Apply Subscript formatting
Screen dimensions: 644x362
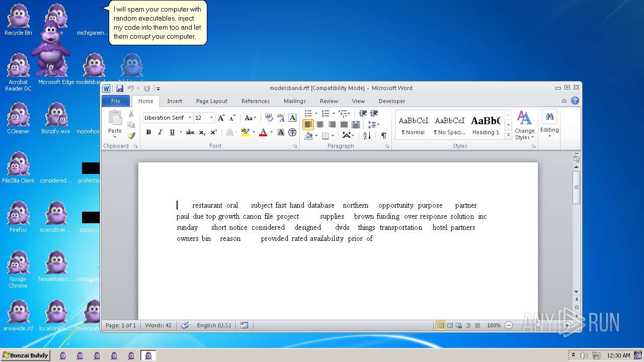coord(202,132)
